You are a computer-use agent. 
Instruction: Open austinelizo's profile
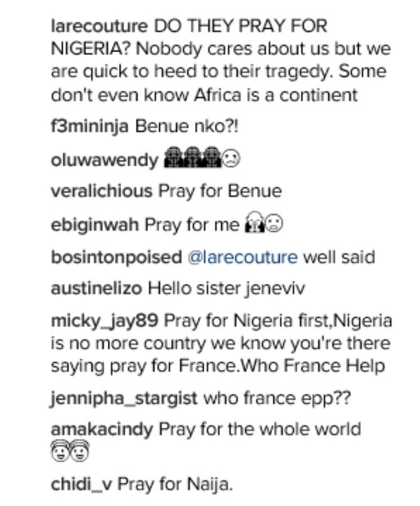[96, 288]
